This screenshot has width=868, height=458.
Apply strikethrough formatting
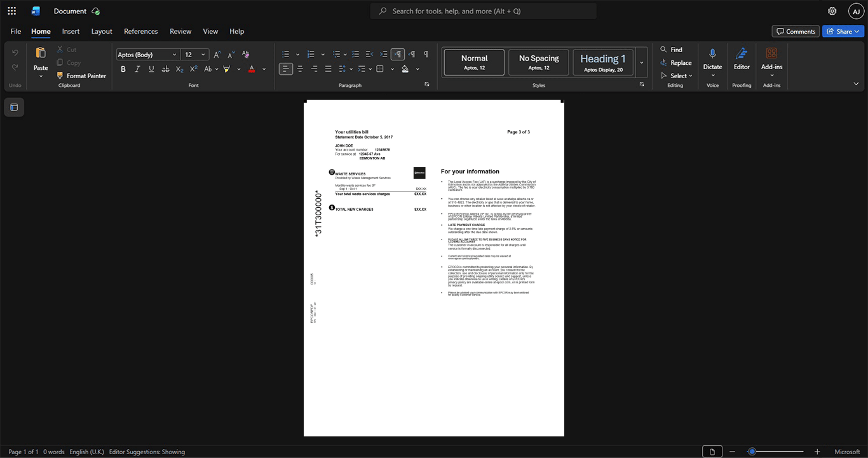[165, 69]
